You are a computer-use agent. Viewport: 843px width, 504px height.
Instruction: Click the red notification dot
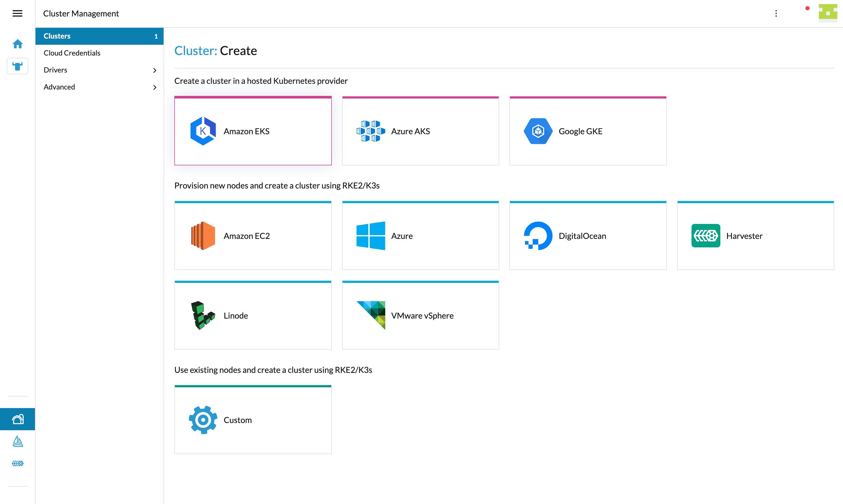[x=807, y=8]
